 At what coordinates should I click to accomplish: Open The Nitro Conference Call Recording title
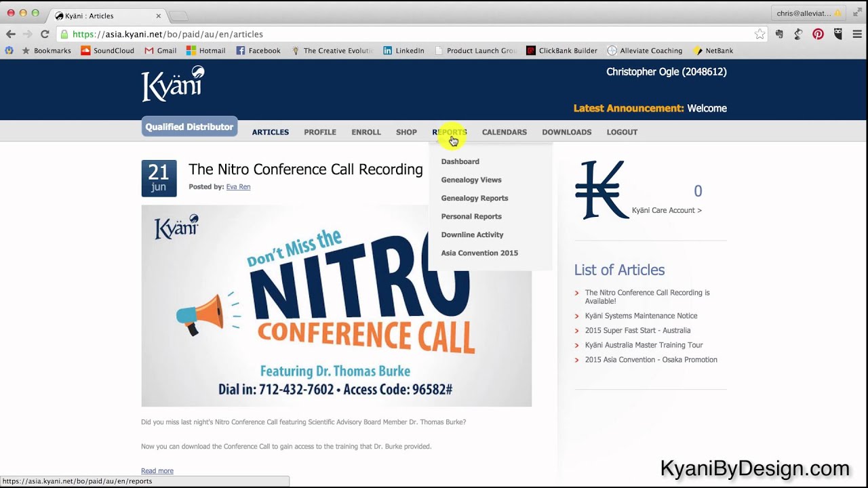pyautogui.click(x=306, y=169)
